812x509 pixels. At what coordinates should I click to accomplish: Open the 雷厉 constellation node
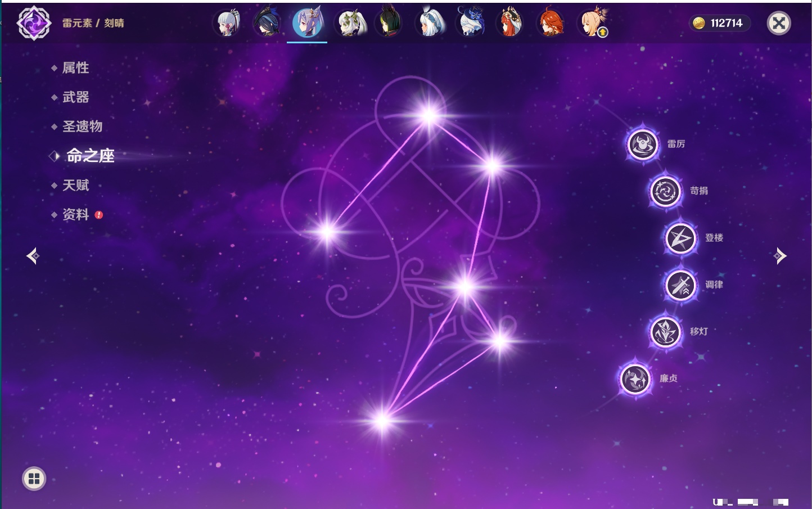pyautogui.click(x=642, y=145)
